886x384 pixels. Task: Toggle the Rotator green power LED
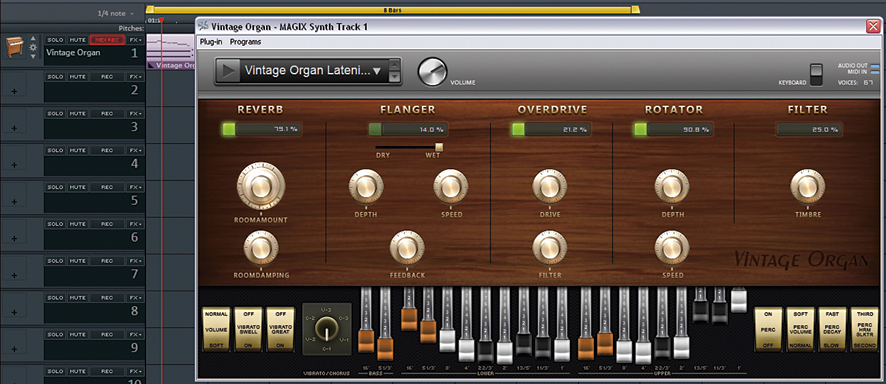click(x=640, y=129)
